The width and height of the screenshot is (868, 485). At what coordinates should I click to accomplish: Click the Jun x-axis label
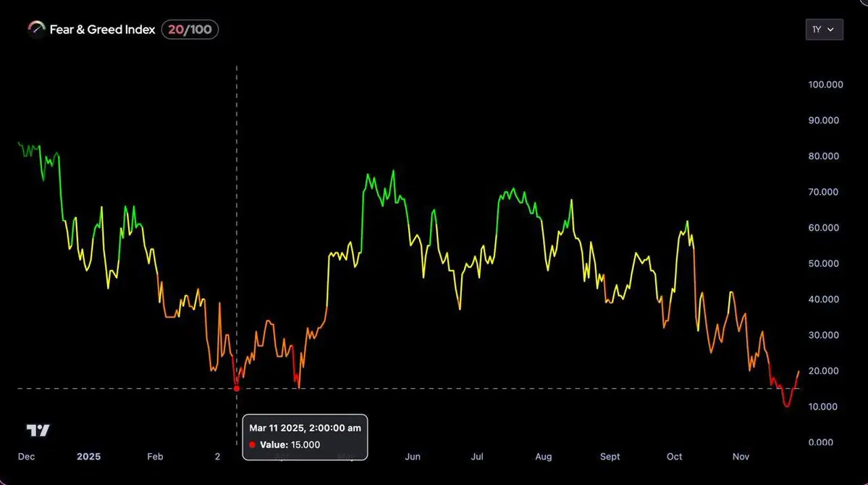[413, 457]
